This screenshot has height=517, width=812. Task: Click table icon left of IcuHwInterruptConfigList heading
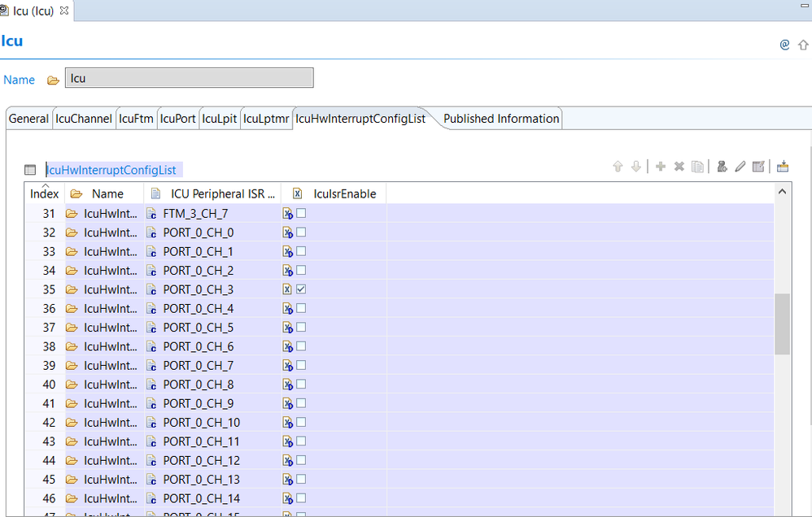(30, 170)
